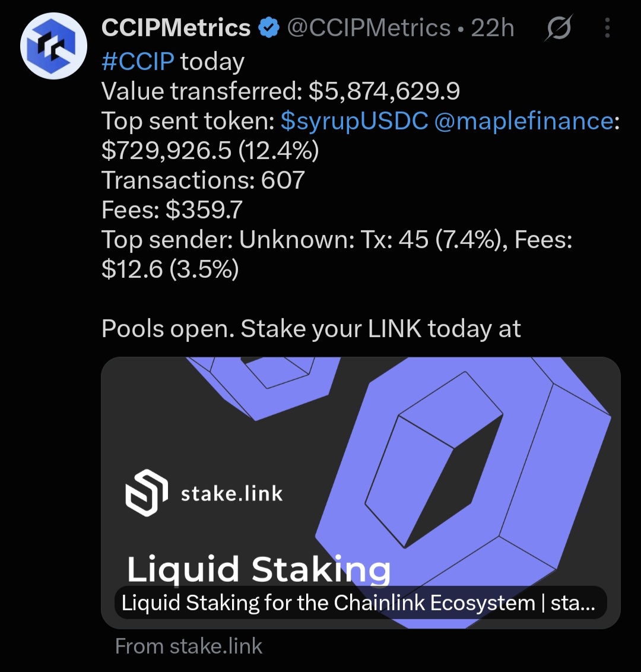641x672 pixels.
Task: Click the From stake.link source label
Action: 189,646
